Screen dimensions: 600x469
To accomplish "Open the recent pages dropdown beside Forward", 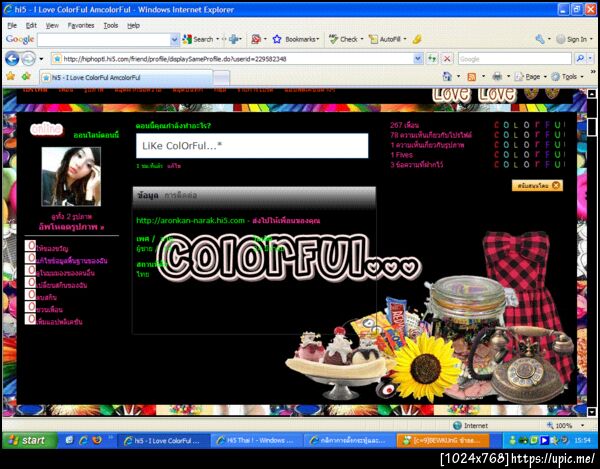I will tap(41, 59).
